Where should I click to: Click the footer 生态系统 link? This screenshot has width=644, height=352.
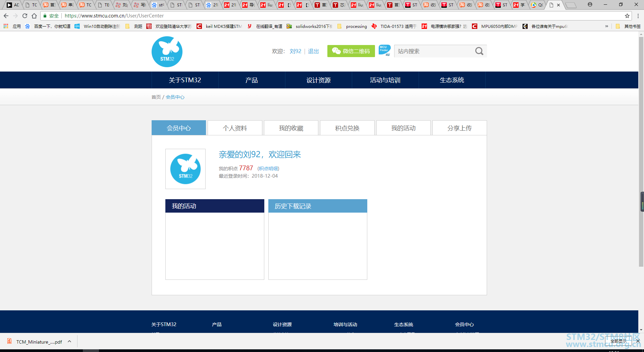click(x=404, y=324)
